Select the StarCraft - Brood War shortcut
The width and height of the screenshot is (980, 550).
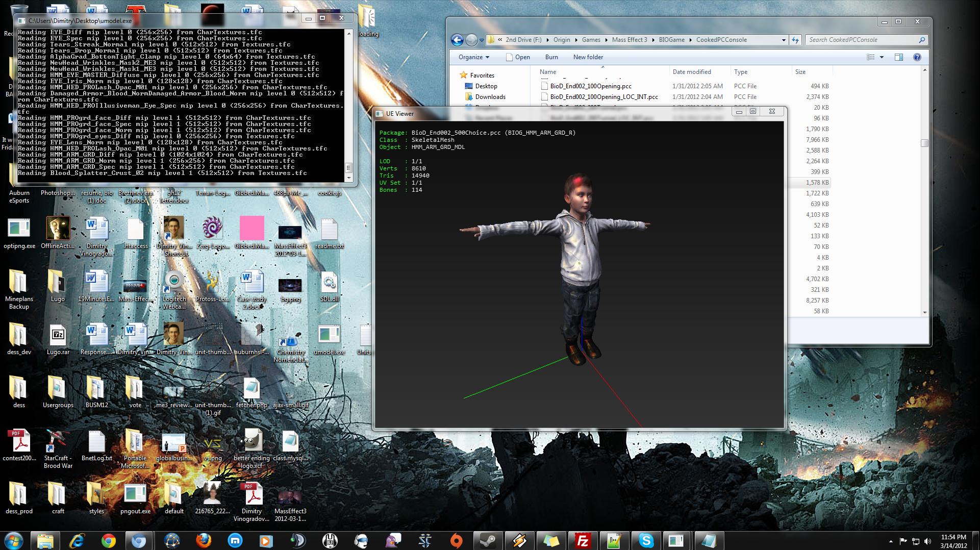click(58, 449)
